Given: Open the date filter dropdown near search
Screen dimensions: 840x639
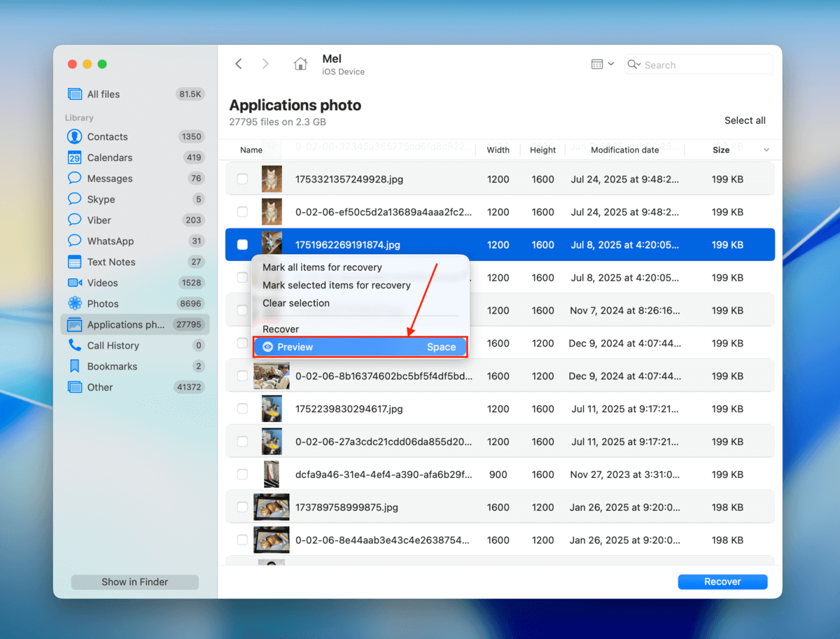Looking at the screenshot, I should (602, 64).
